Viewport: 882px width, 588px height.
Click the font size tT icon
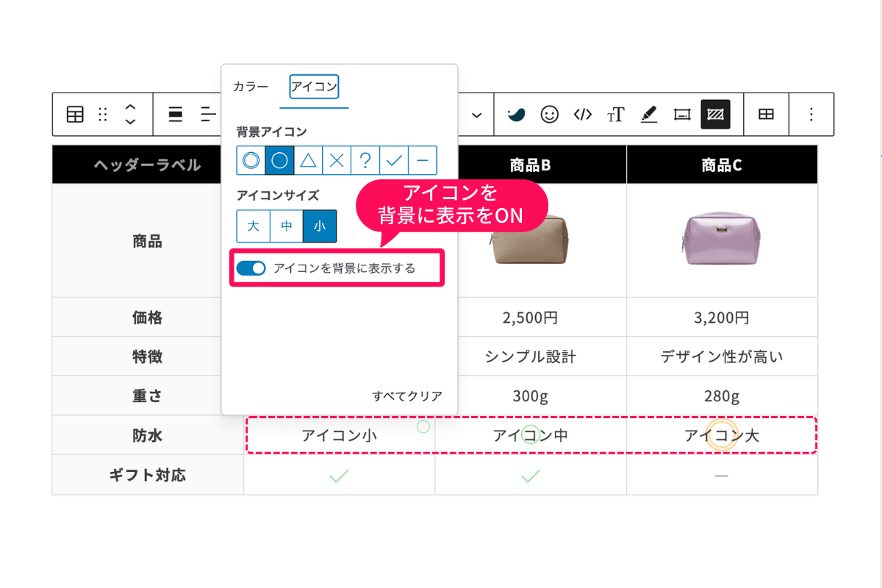pos(614,115)
